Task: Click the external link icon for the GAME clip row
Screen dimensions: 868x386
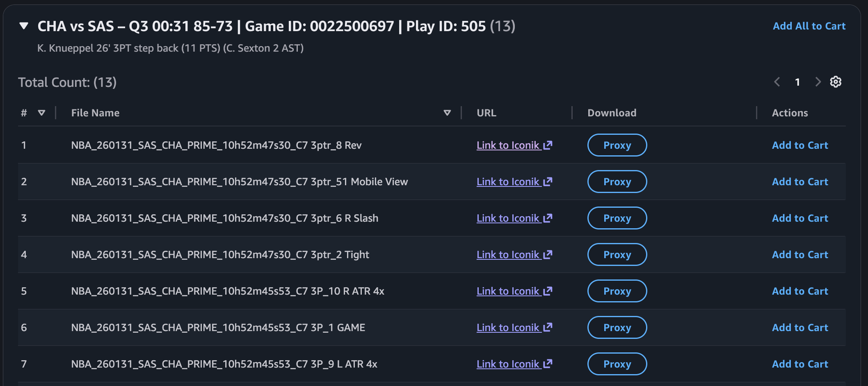Action: tap(548, 327)
